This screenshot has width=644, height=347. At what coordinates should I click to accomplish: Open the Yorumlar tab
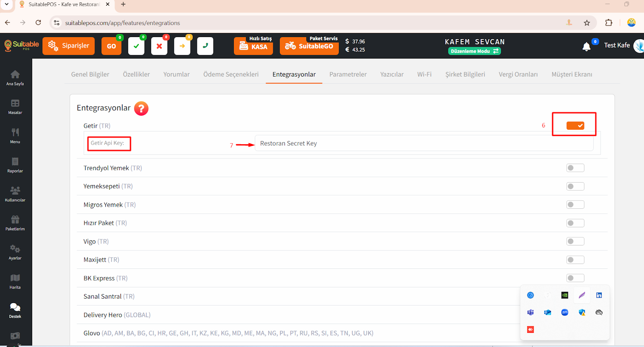coord(176,74)
